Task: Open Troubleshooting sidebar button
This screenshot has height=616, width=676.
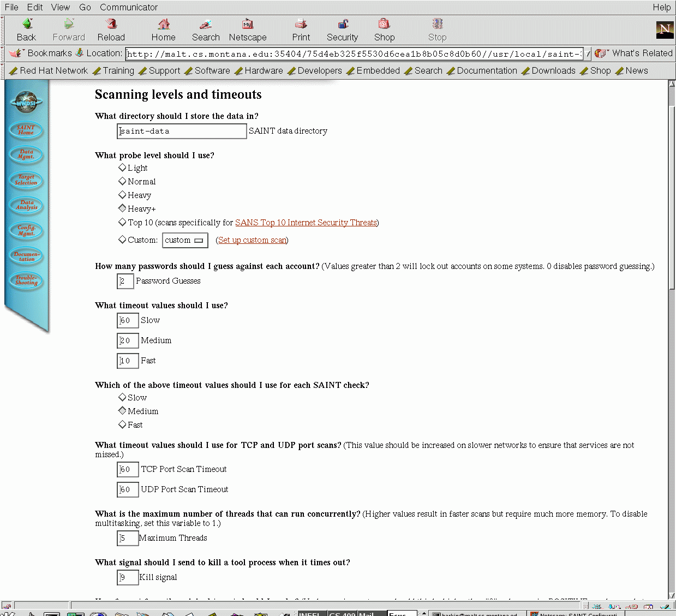Action: pos(26,280)
